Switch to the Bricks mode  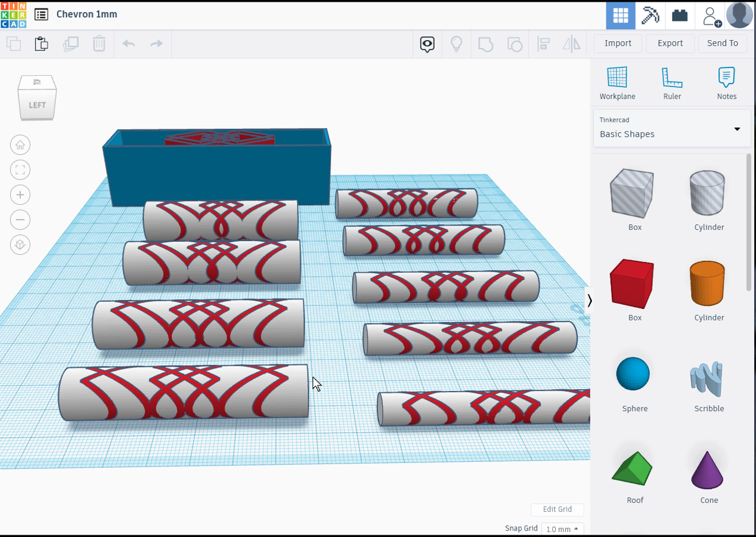pos(680,16)
